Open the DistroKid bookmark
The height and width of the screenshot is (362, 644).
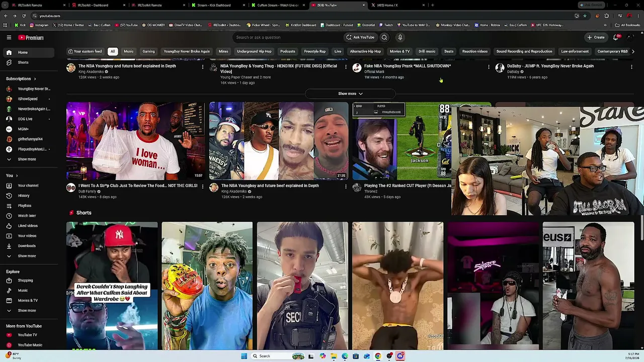tap(365, 25)
